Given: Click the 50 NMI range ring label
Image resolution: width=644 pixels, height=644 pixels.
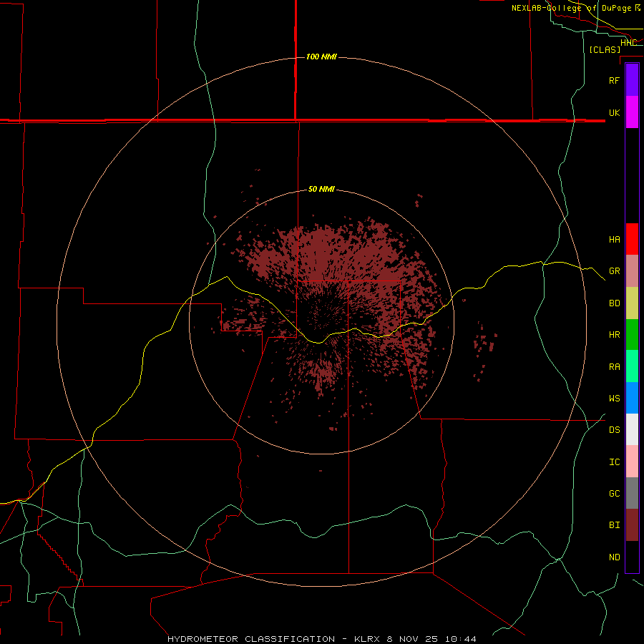Looking at the screenshot, I should pos(321,189).
